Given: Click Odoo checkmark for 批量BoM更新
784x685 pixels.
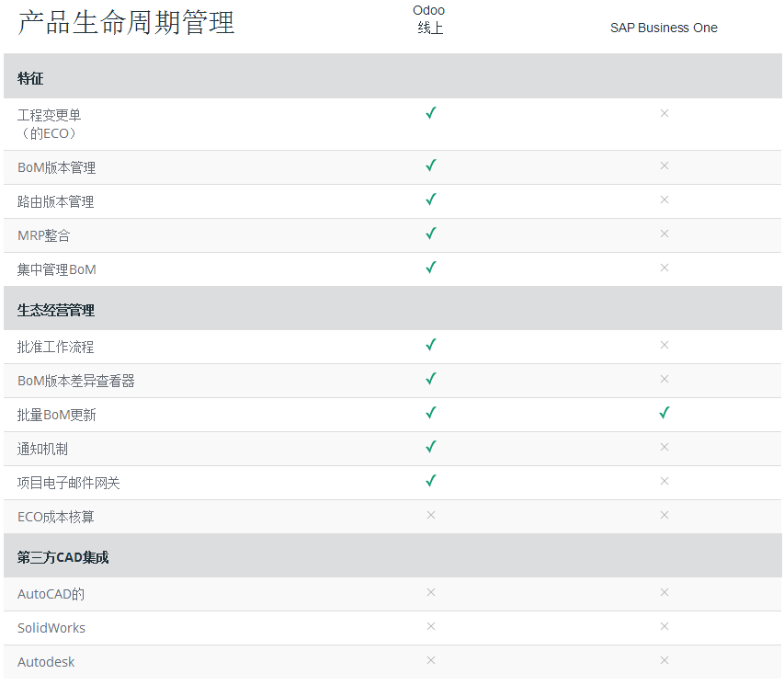Looking at the screenshot, I should [x=431, y=413].
